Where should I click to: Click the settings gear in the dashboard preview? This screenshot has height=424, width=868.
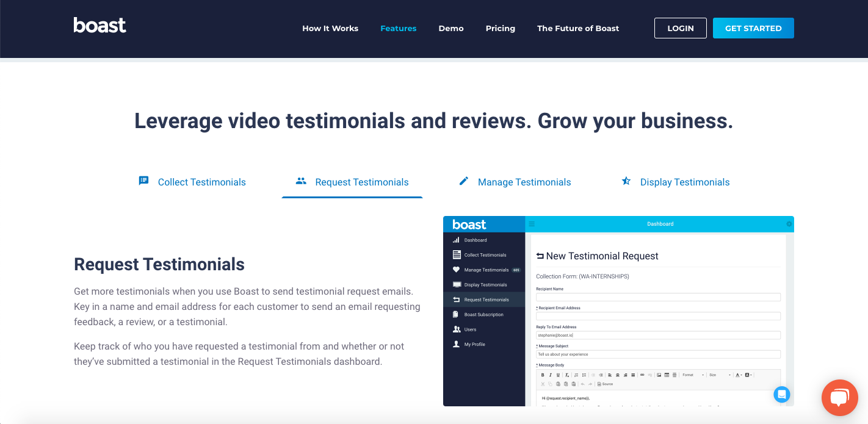(x=789, y=224)
